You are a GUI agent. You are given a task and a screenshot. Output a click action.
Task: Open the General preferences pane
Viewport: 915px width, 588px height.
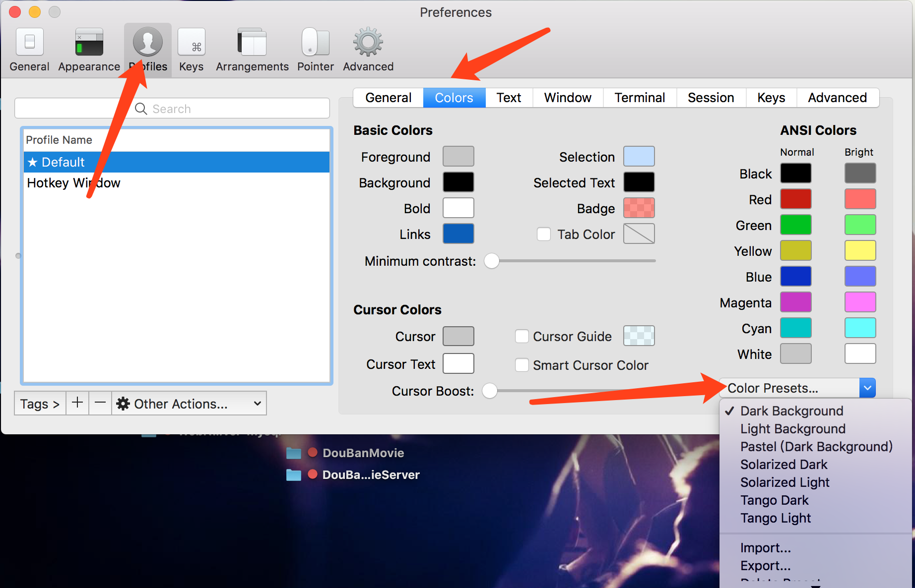click(29, 50)
